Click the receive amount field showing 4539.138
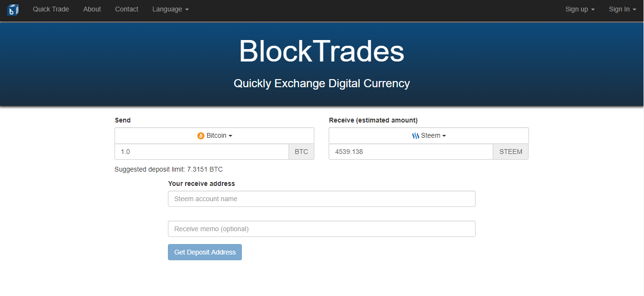644x296 pixels. pos(411,152)
